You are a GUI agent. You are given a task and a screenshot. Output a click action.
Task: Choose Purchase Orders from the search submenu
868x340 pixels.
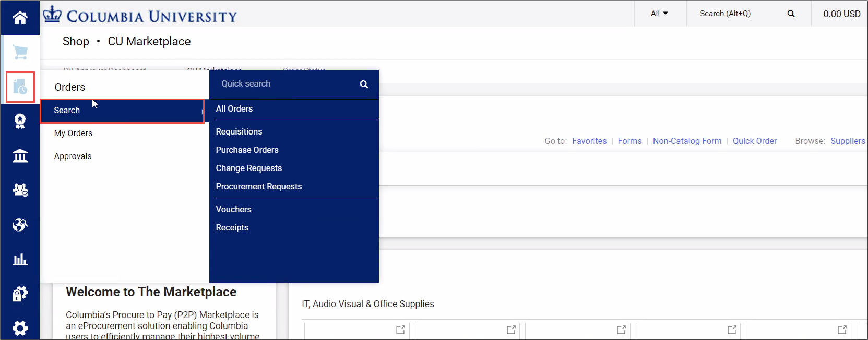point(247,150)
